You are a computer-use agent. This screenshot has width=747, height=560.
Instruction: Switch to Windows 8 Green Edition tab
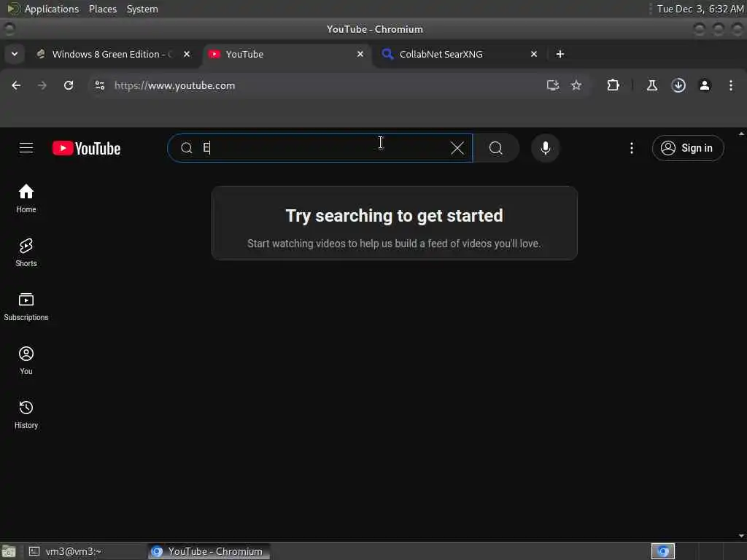click(112, 54)
